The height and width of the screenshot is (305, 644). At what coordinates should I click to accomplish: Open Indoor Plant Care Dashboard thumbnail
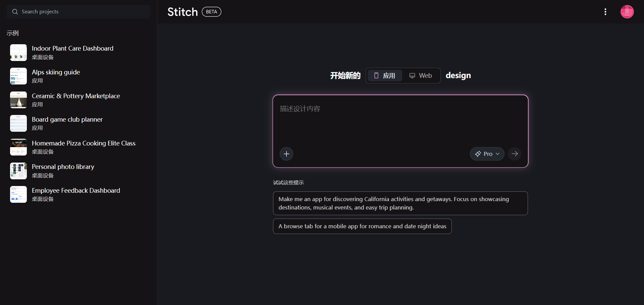18,53
